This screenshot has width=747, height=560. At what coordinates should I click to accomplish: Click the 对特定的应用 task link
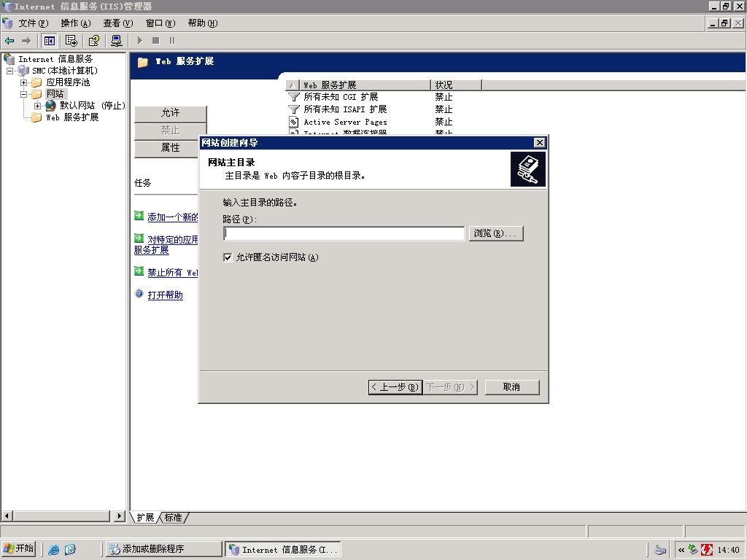(172, 239)
